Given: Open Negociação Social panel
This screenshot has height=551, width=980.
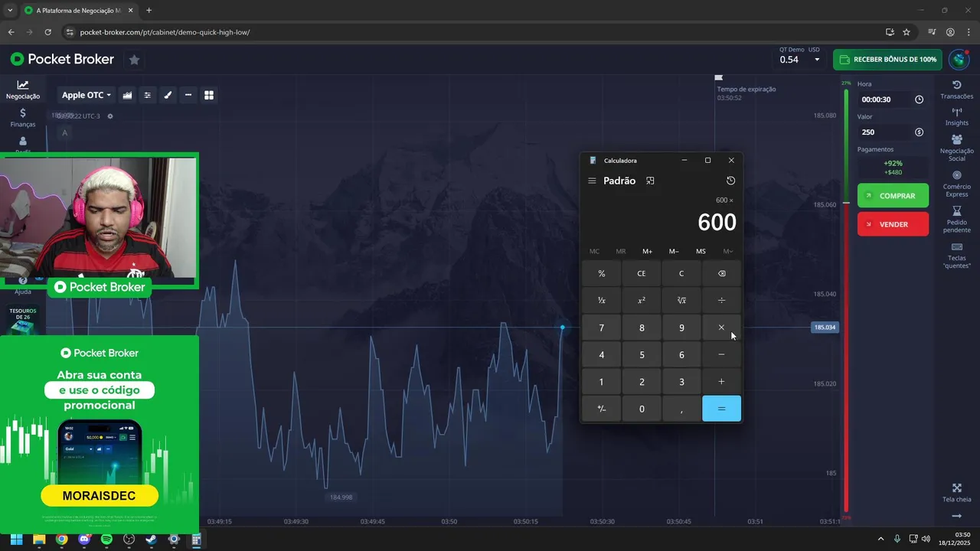Looking at the screenshot, I should pyautogui.click(x=956, y=148).
